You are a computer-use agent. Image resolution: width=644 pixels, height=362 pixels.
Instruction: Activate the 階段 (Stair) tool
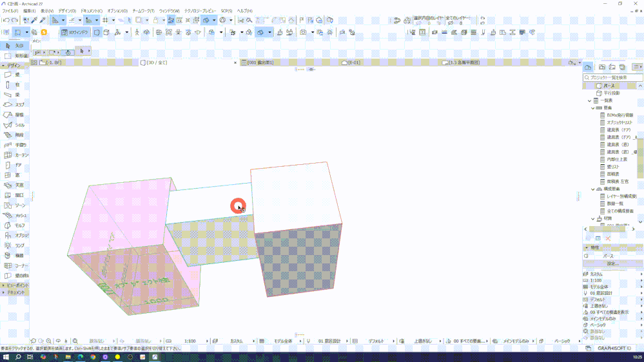[13, 135]
